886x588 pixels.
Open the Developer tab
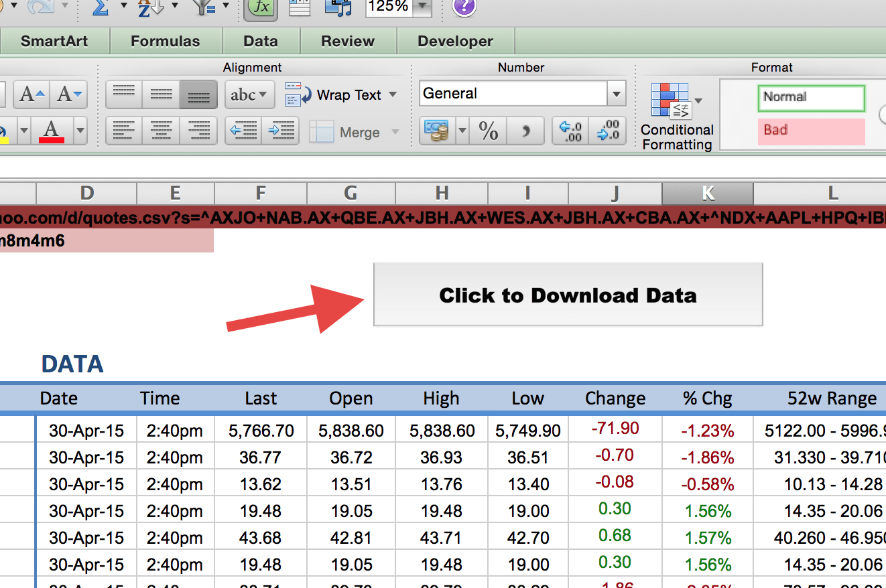coord(455,41)
